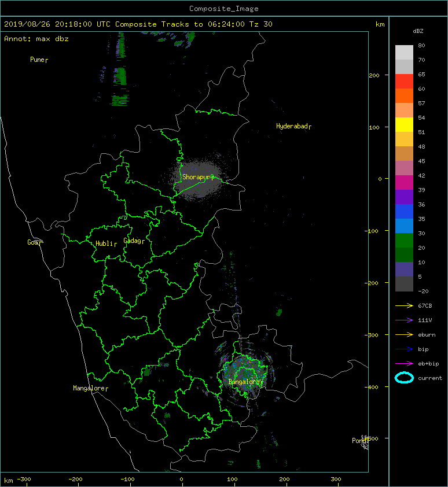Select the light gray 80 dBZ swatch
Image resolution: width=448 pixels, height=487 pixels.
pos(404,53)
